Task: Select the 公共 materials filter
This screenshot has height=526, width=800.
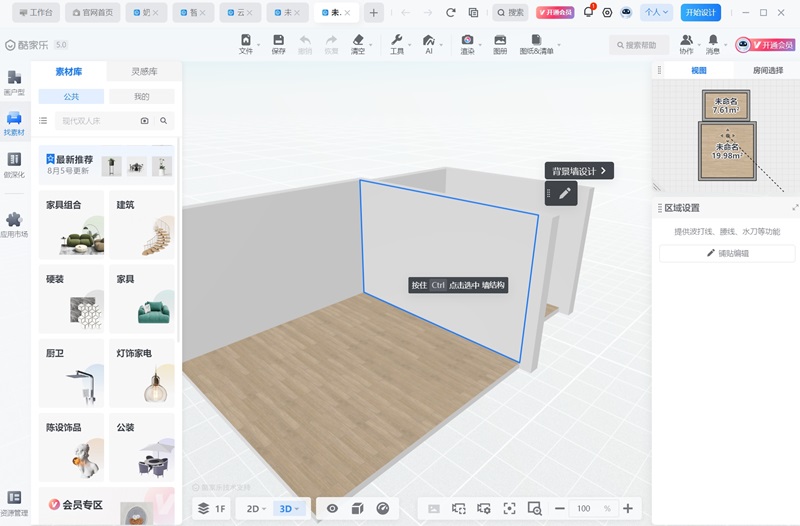Action: point(71,97)
